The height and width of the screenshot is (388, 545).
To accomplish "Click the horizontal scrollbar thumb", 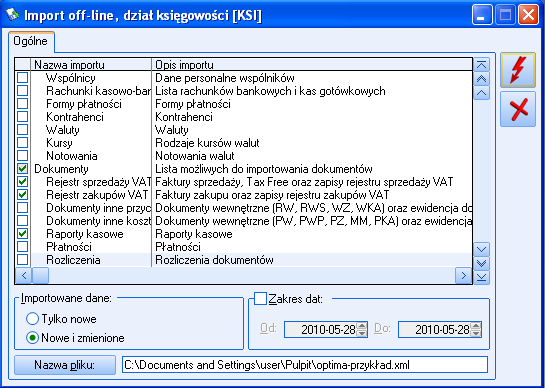I will (x=40, y=276).
